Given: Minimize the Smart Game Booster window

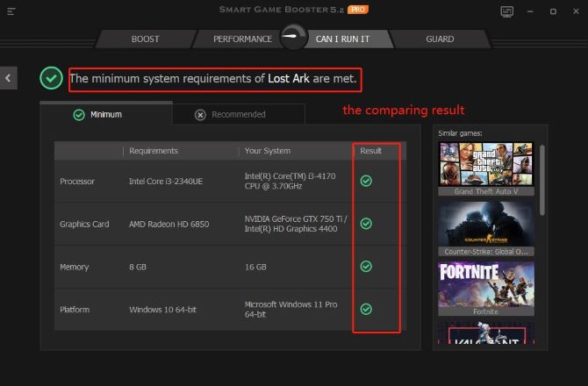Looking at the screenshot, I should [x=530, y=11].
